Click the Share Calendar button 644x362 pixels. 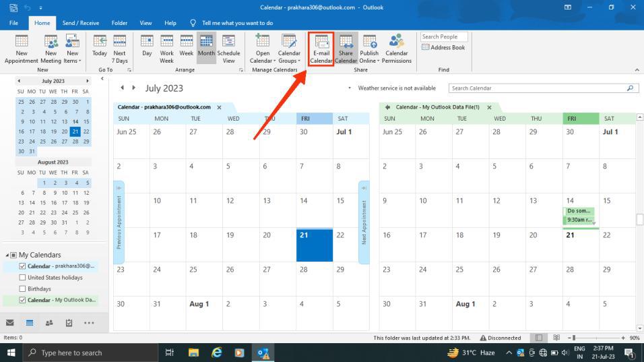pyautogui.click(x=346, y=49)
